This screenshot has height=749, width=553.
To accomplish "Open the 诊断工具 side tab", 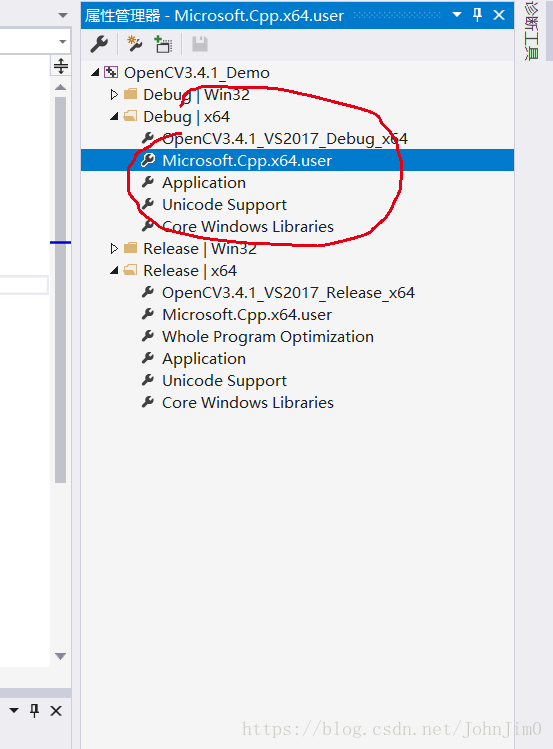I will tap(532, 31).
